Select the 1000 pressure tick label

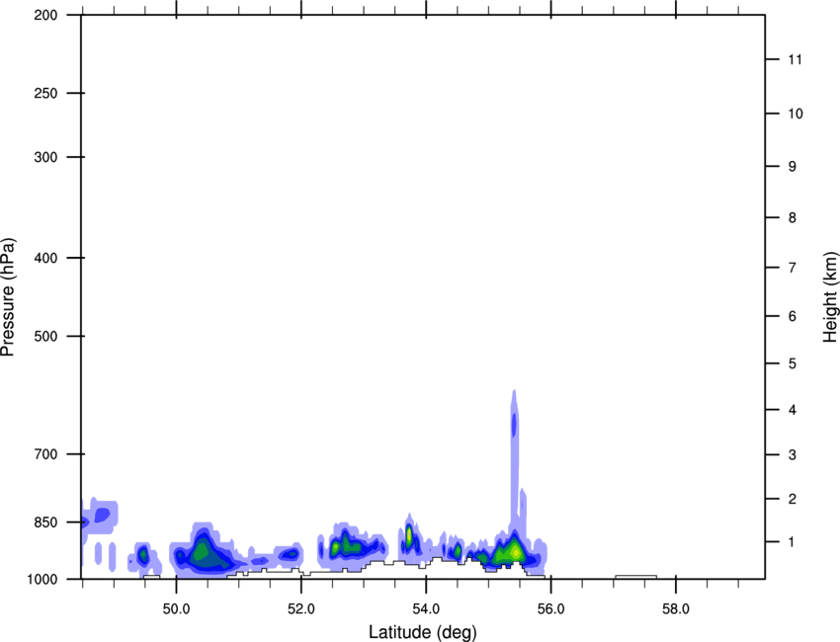(42, 579)
